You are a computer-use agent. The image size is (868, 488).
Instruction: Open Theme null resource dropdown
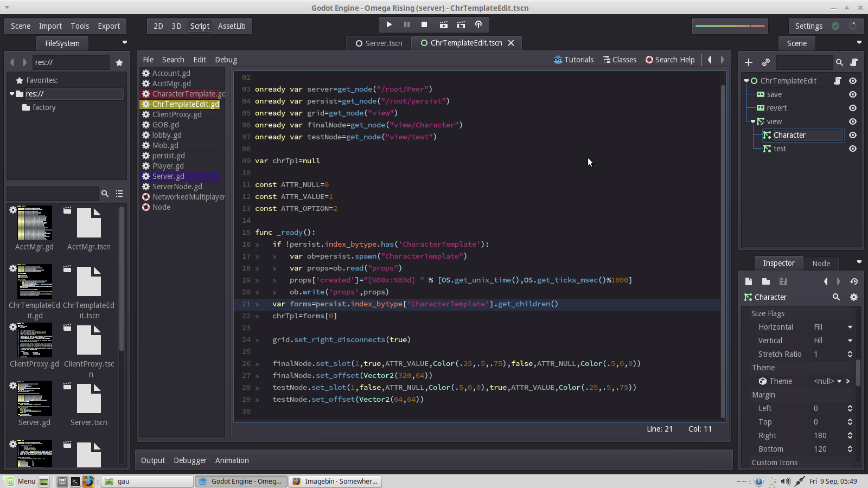[x=839, y=381]
